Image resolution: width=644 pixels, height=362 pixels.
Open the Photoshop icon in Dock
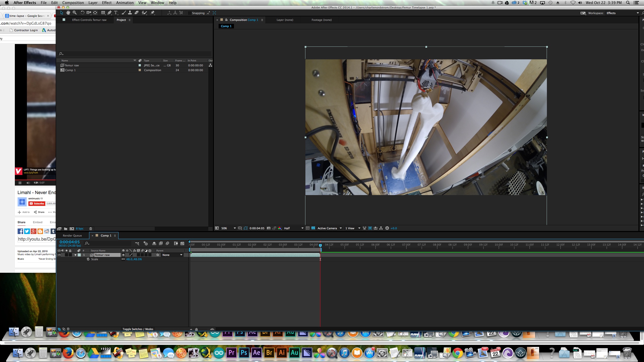coord(244,353)
